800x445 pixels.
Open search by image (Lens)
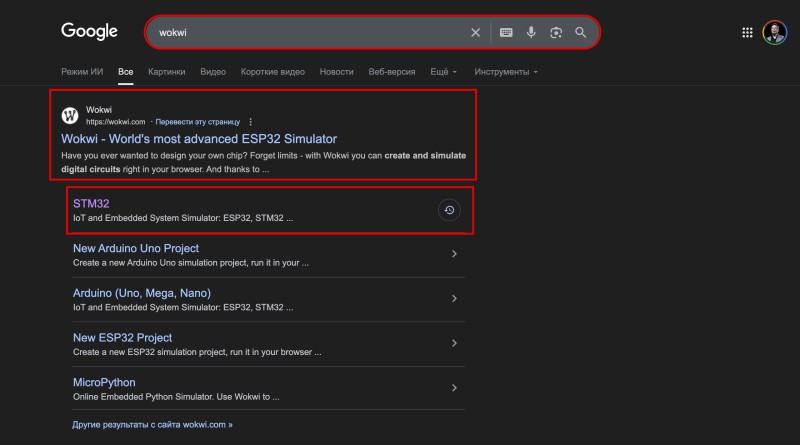(x=556, y=32)
